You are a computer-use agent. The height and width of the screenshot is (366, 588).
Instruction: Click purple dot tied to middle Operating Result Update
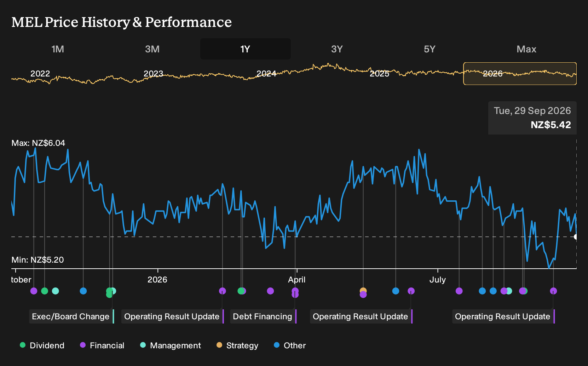[x=411, y=291]
